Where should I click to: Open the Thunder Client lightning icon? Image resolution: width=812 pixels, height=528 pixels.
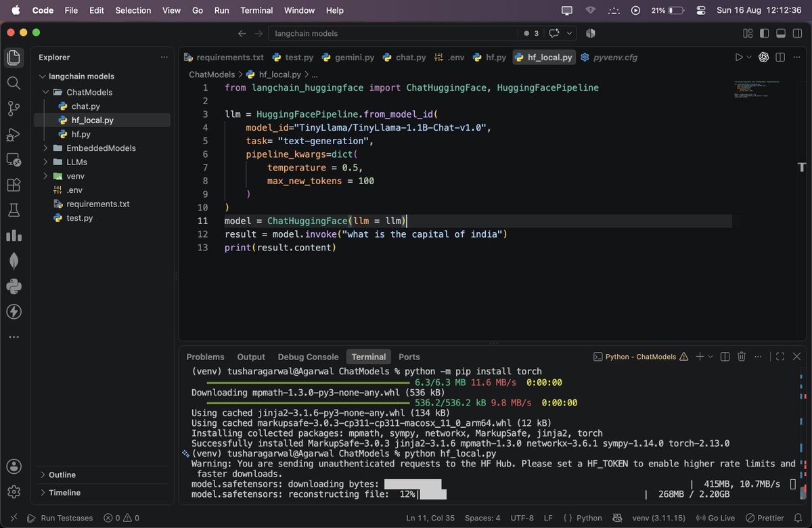[x=14, y=311]
